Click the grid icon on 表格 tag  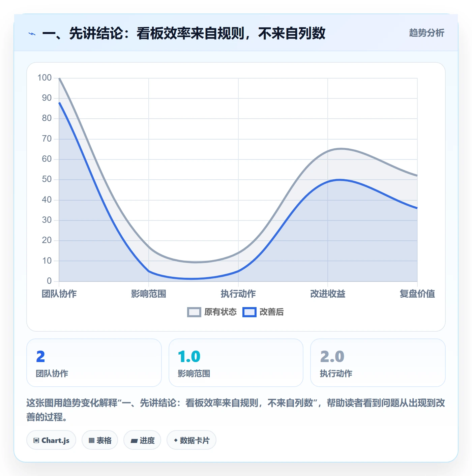tap(91, 440)
